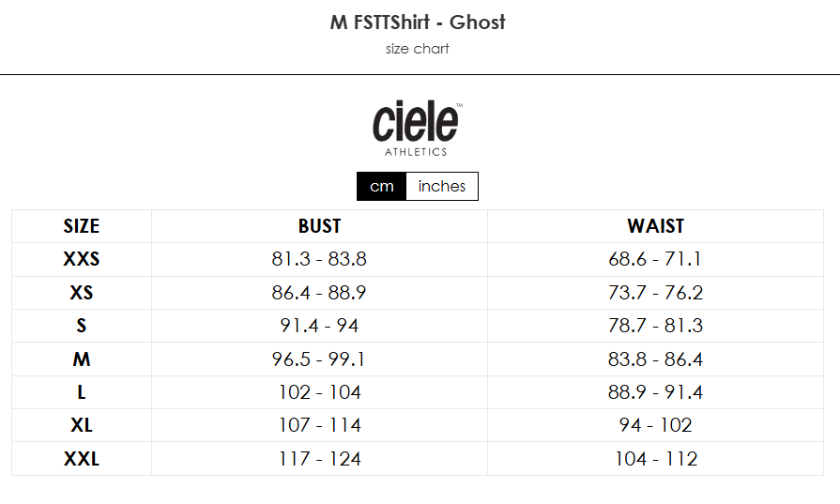Viewport: 840px width, 504px height.
Task: Select the XL size row label
Action: [82, 425]
